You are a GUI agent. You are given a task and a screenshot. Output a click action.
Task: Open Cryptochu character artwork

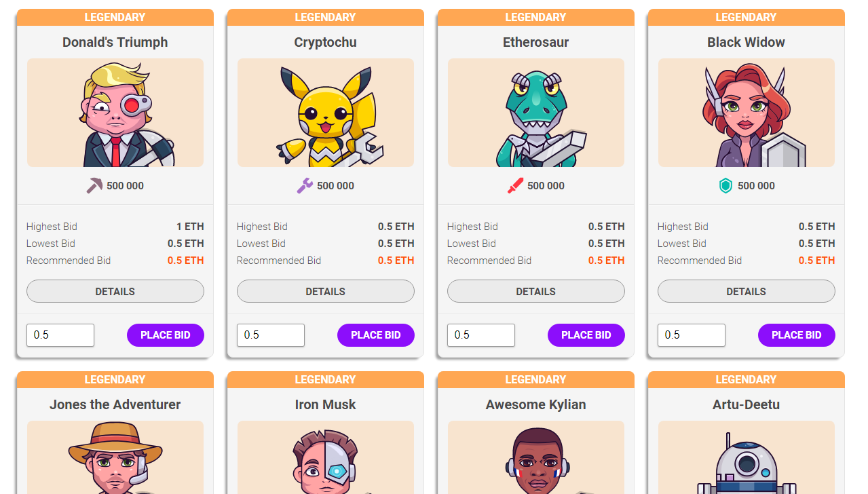pos(326,113)
